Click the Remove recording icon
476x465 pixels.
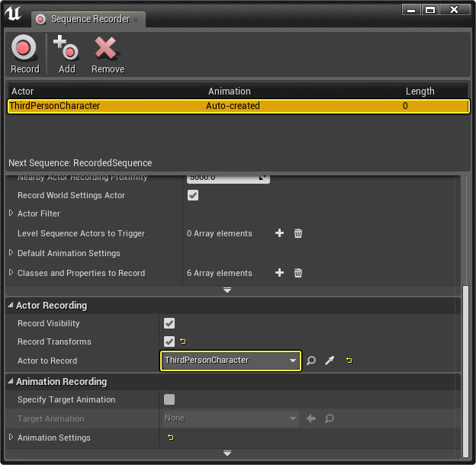[x=108, y=55]
